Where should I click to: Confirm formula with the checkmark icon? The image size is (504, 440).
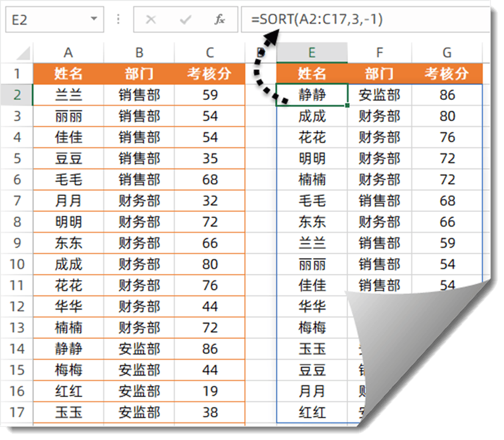[185, 20]
